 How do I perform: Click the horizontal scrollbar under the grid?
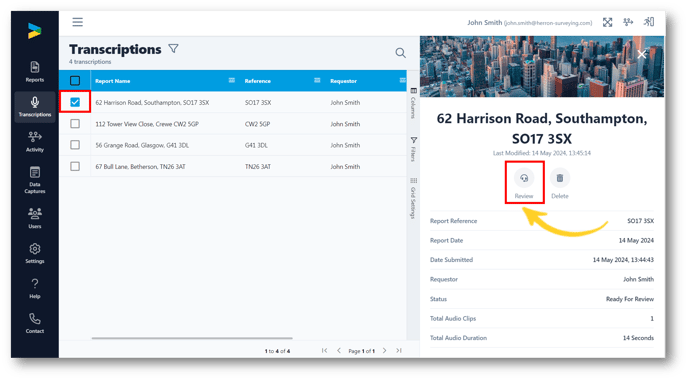click(x=192, y=338)
